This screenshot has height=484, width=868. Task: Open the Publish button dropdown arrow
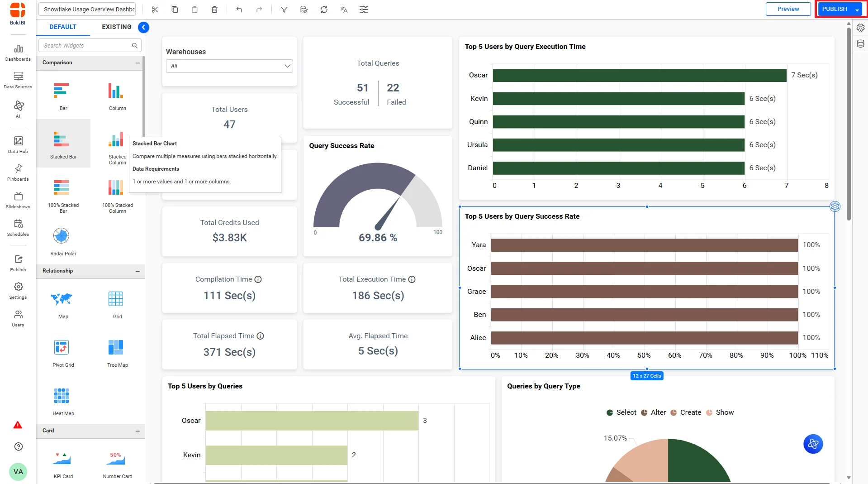click(857, 10)
